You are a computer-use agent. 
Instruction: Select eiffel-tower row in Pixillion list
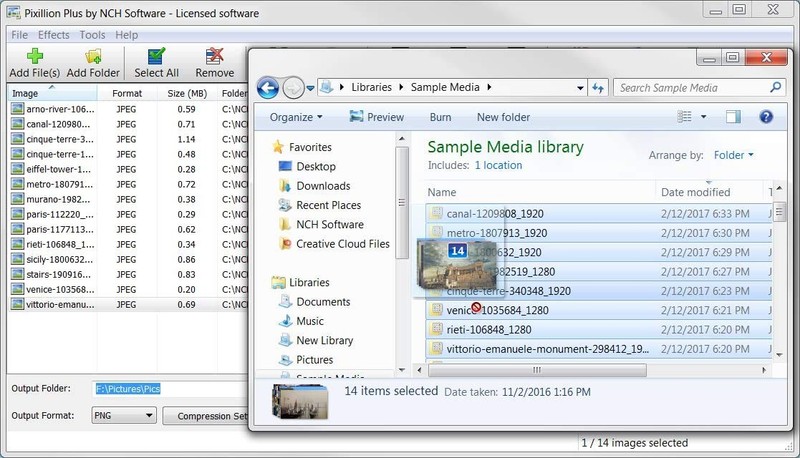pos(128,169)
